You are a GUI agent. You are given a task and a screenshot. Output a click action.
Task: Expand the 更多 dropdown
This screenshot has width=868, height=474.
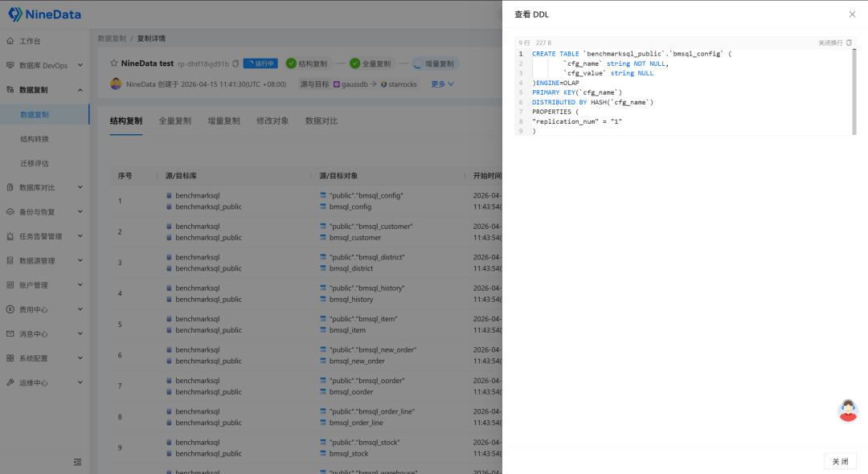(442, 84)
